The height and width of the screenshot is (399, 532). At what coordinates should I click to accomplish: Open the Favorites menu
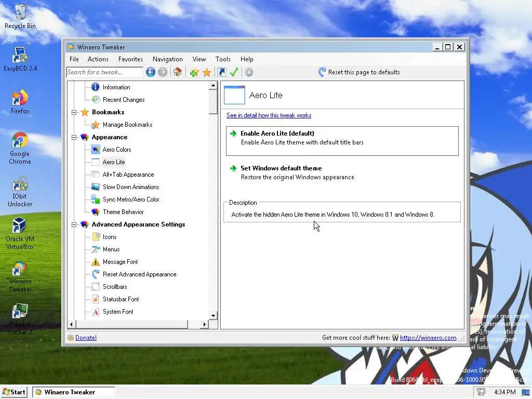coord(130,59)
